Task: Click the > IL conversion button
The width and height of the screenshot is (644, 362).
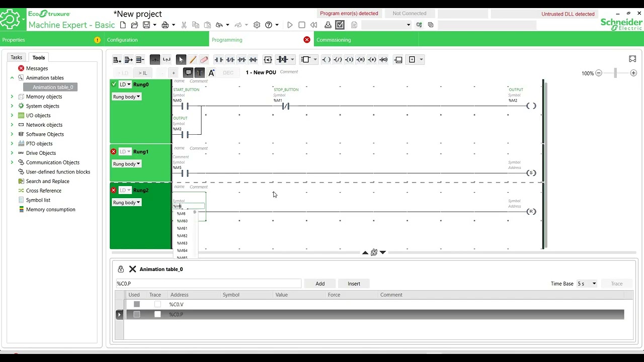Action: pyautogui.click(x=143, y=73)
